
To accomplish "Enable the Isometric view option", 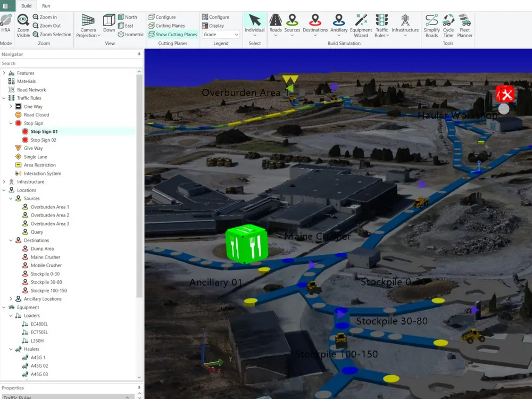I will coord(130,34).
